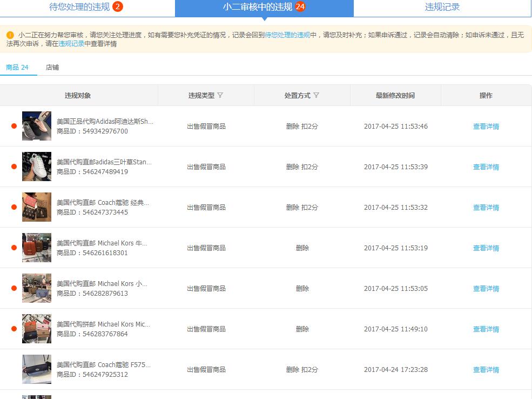Click the timestamp 2017-04-25 11:53:46

tap(395, 127)
